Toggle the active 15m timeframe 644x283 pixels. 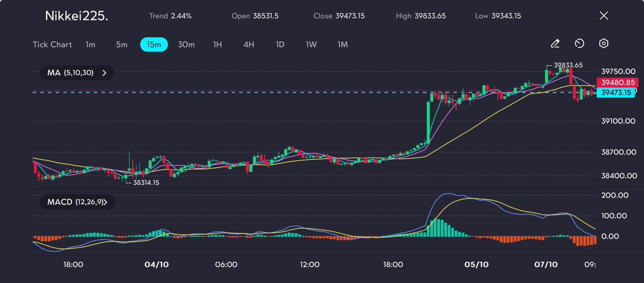pyautogui.click(x=154, y=44)
